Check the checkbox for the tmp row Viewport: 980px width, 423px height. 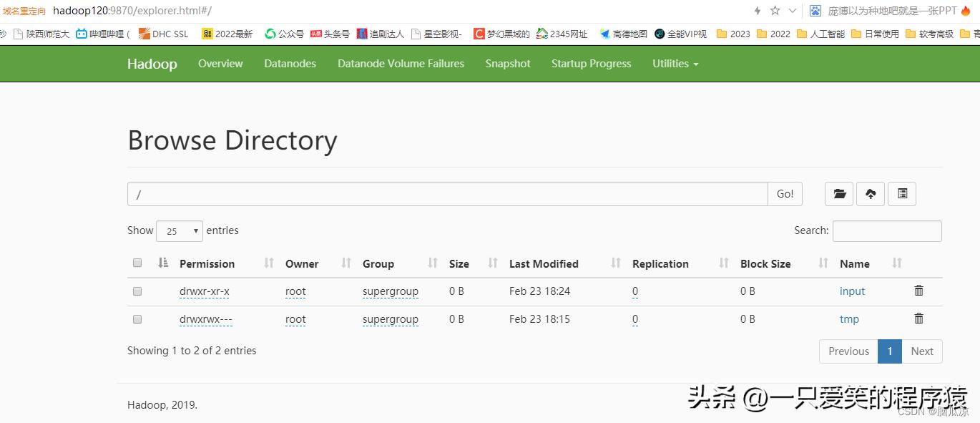pyautogui.click(x=137, y=319)
